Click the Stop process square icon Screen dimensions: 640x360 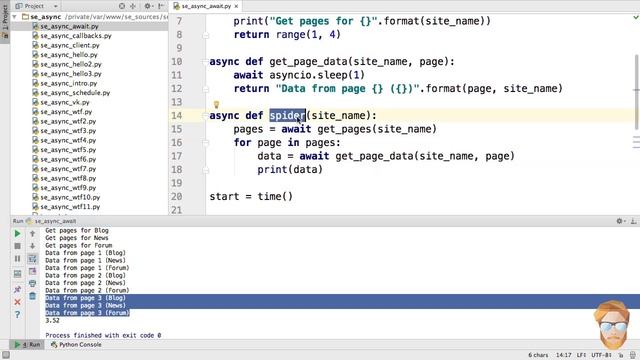(x=17, y=246)
